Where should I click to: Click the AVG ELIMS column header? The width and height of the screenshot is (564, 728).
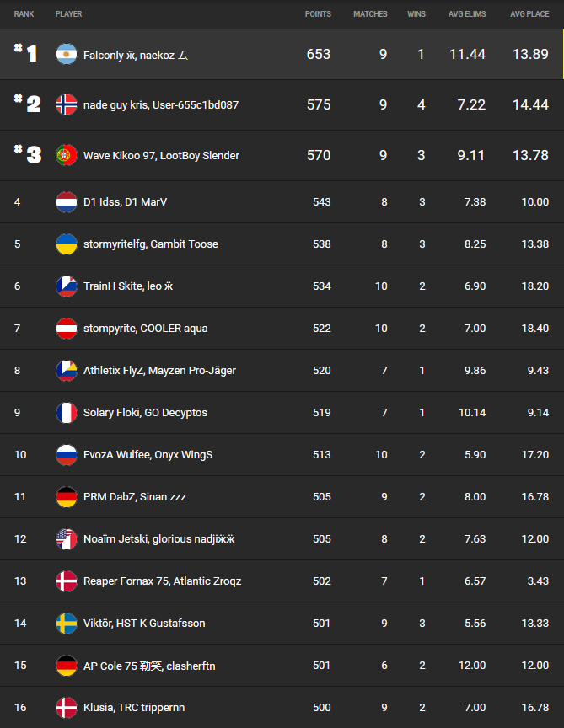[x=467, y=13]
